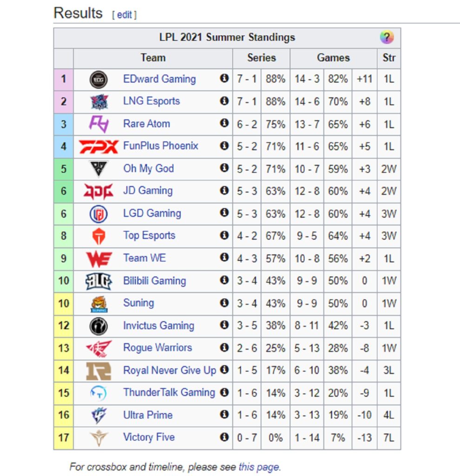
Task: Click the edit link beside Results
Action: pos(125,14)
